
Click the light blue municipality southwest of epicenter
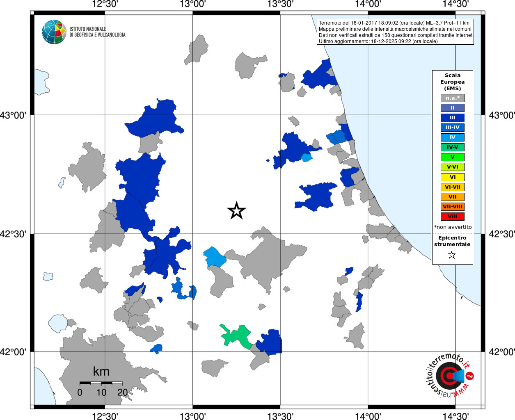coord(215,257)
